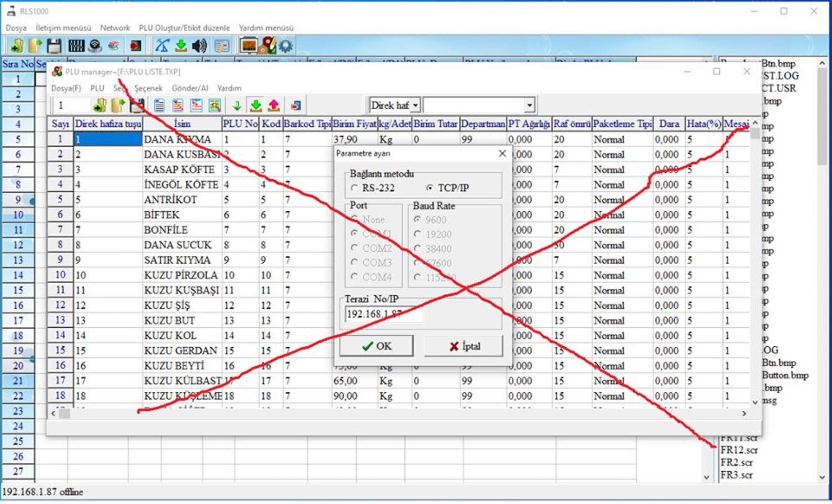Screen dimensions: 832x504
Task: Click the barcode icon in RLS1000 toolbar
Action: coord(76,45)
